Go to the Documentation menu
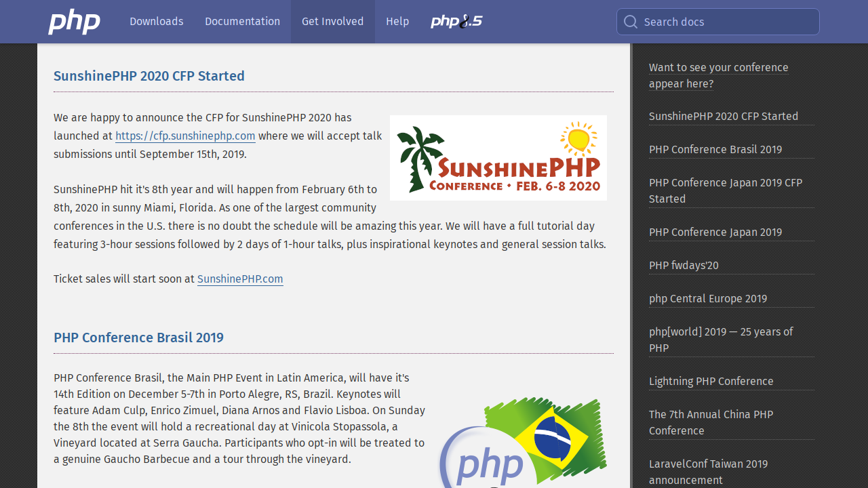Image resolution: width=868 pixels, height=488 pixels. tap(242, 22)
